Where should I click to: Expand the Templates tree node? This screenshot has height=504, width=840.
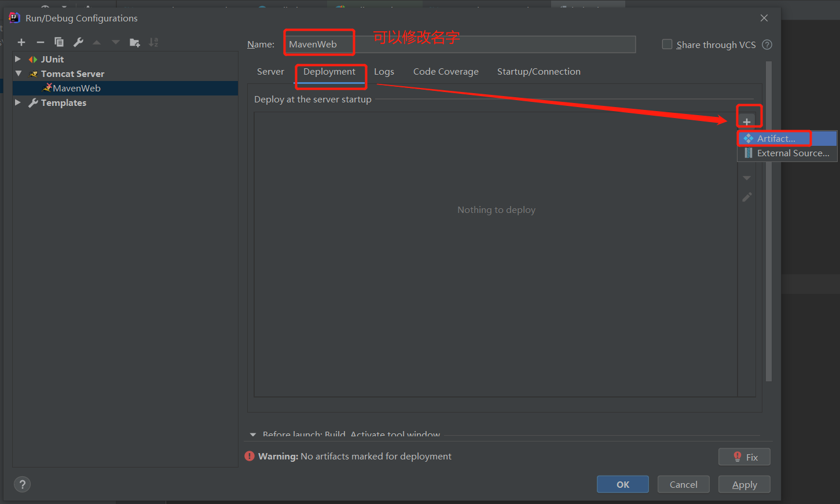tap(17, 102)
